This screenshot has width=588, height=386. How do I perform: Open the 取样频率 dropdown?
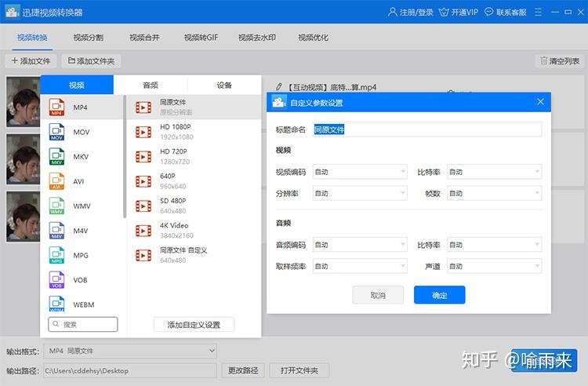tap(360, 266)
